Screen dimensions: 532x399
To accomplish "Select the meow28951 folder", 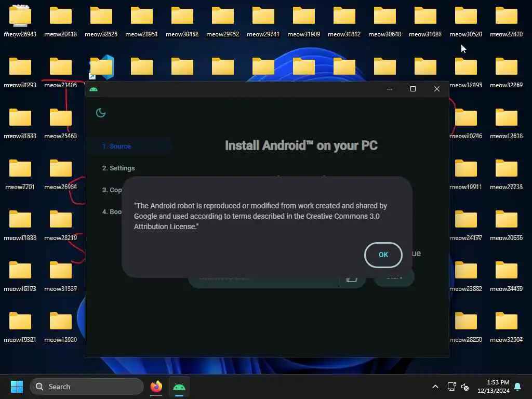I will click(x=141, y=22).
